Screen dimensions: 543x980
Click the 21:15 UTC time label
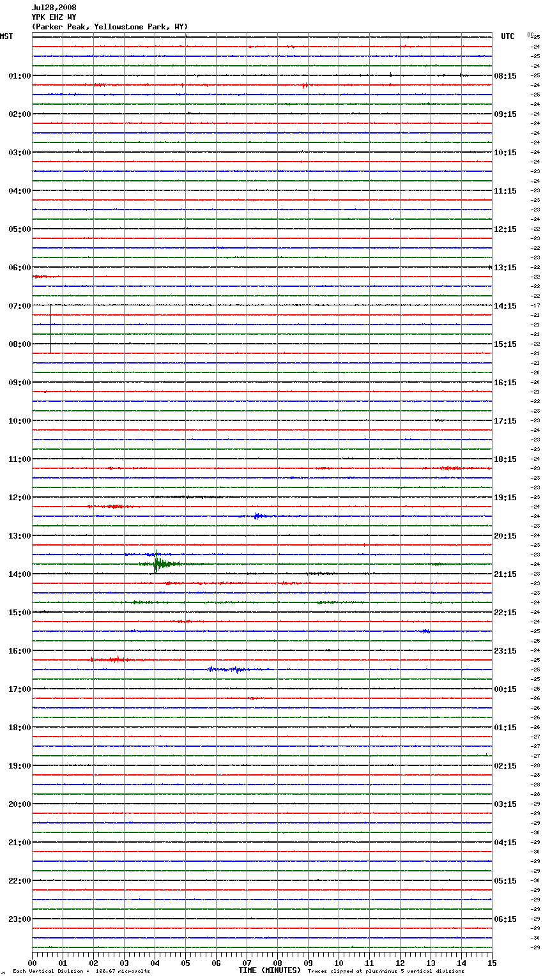tap(505, 574)
